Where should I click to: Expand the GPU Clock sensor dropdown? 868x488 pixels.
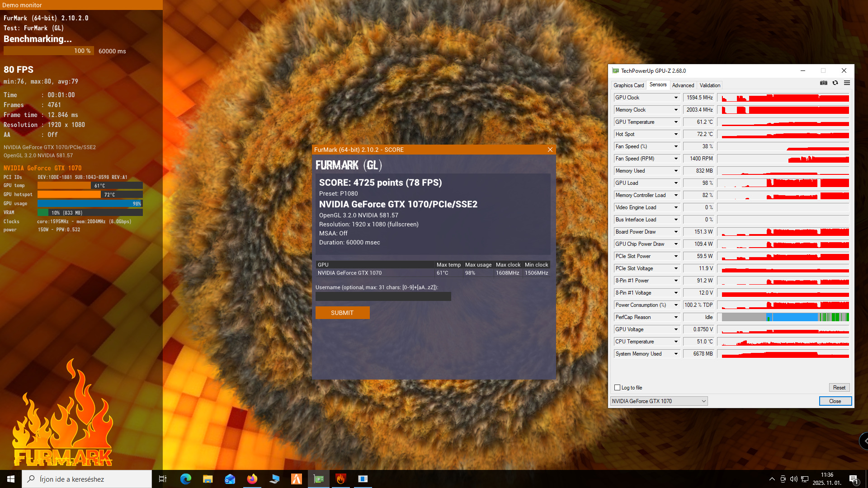pyautogui.click(x=676, y=98)
